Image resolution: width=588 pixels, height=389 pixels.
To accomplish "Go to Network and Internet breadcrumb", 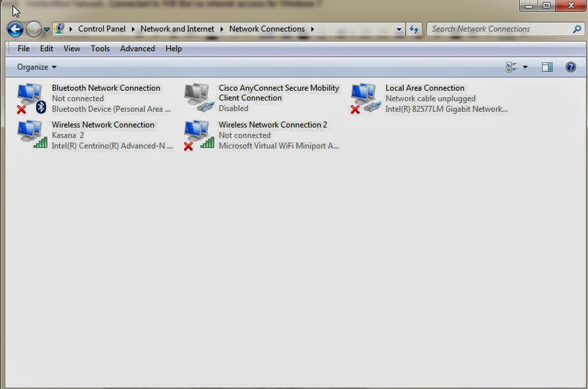I will 177,29.
